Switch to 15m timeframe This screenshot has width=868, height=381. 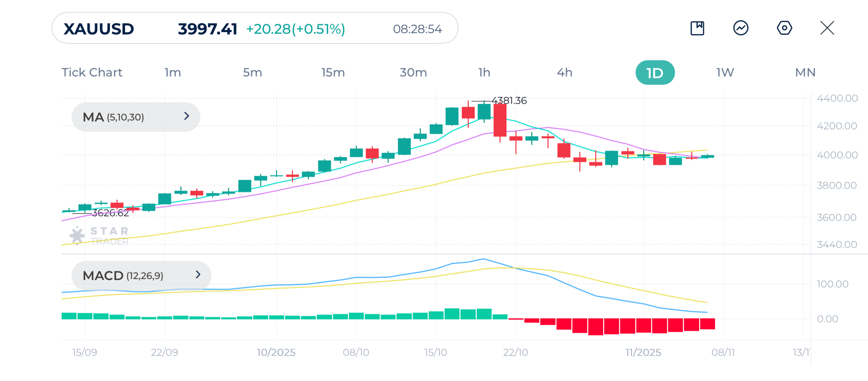click(333, 73)
